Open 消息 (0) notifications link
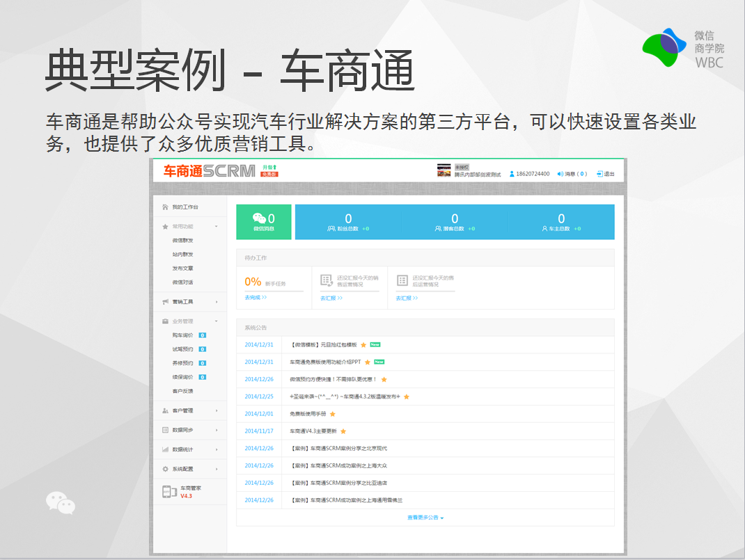Image resolution: width=745 pixels, height=560 pixels. pos(576,174)
